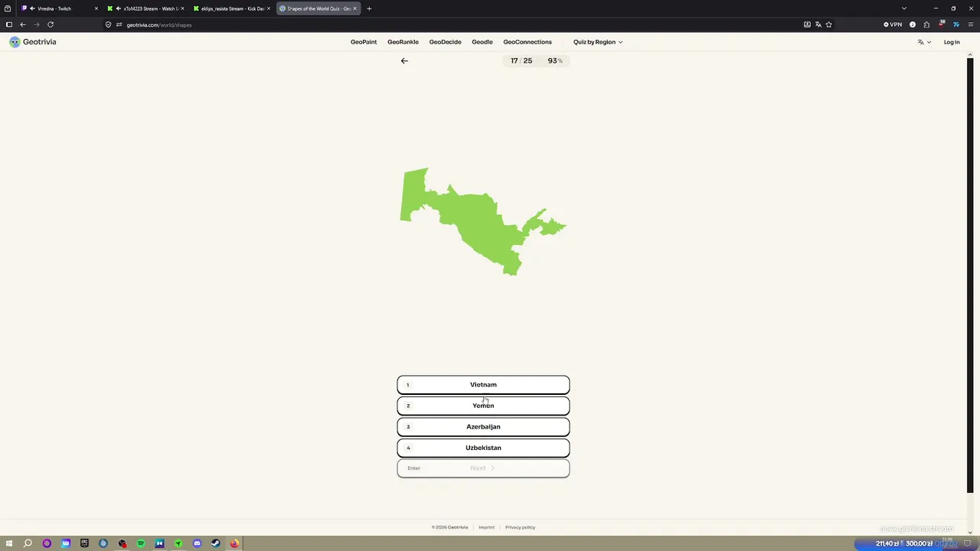Click the page vertical scrollbar
The image size is (980, 551).
tap(970, 275)
